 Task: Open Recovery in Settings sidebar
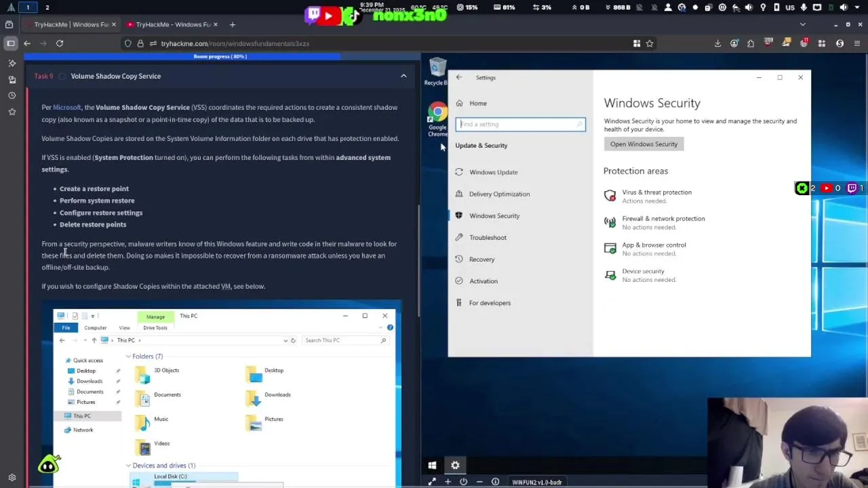(481, 259)
